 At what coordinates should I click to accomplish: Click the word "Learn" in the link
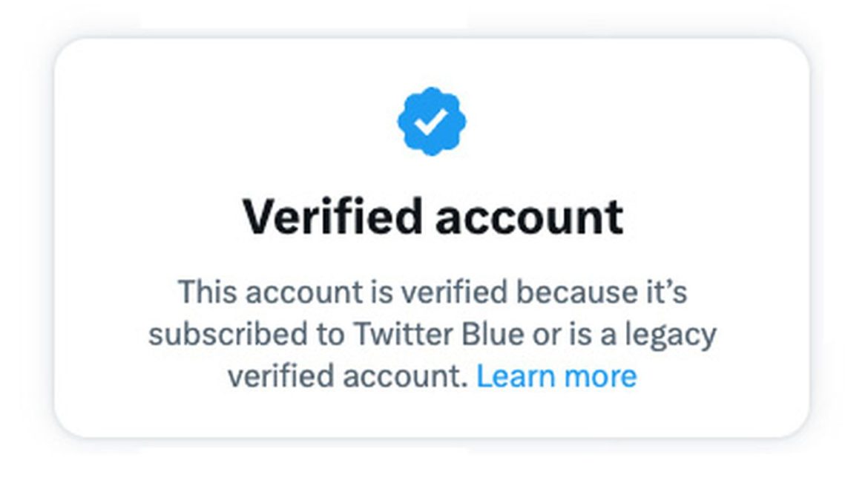(x=516, y=376)
